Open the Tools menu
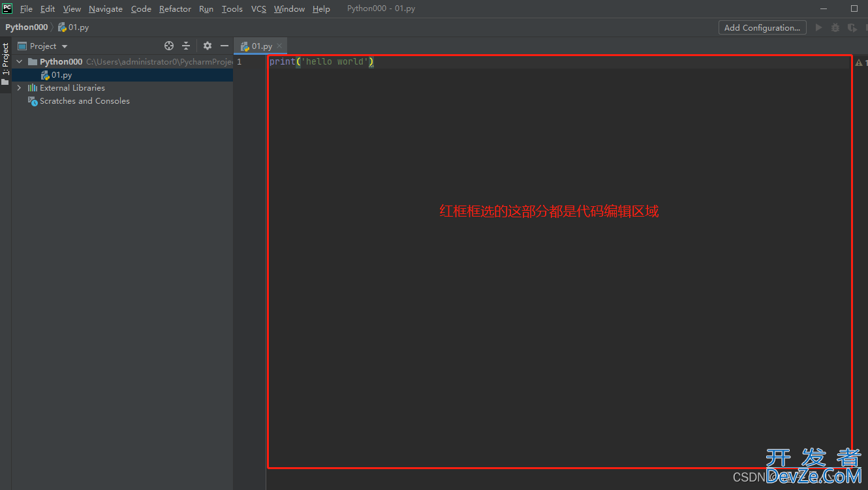The image size is (868, 490). point(232,8)
